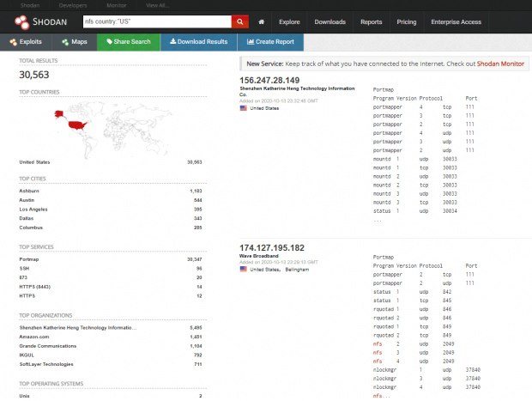Image resolution: width=532 pixels, height=401 pixels.
Task: Click the total results 30,563 value
Action: 34,75
